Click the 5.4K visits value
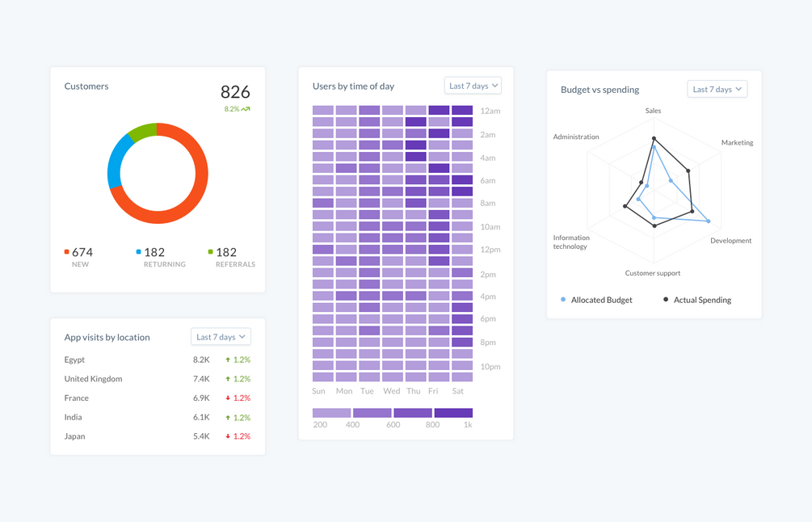Viewport: 812px width, 522px height. tap(201, 436)
